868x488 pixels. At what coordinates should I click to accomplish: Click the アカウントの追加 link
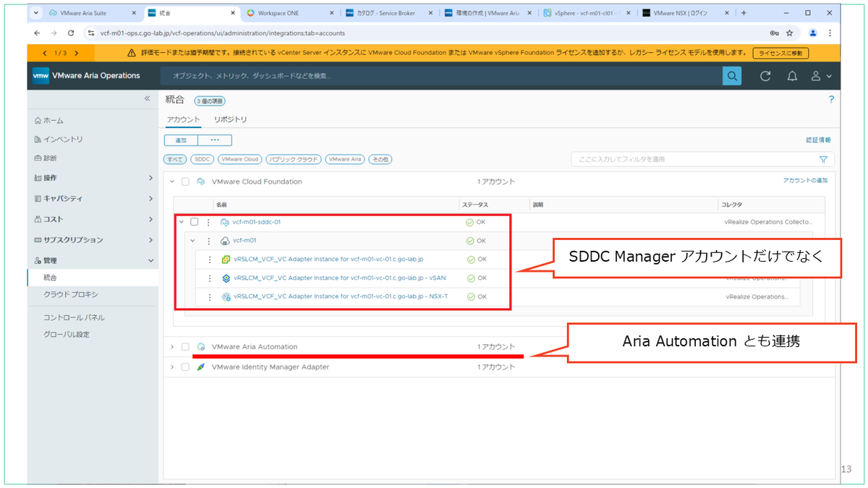click(805, 180)
